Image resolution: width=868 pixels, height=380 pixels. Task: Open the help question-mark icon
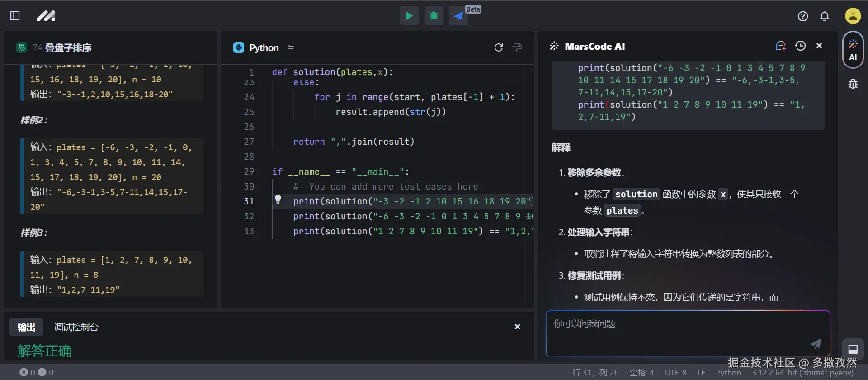point(803,16)
